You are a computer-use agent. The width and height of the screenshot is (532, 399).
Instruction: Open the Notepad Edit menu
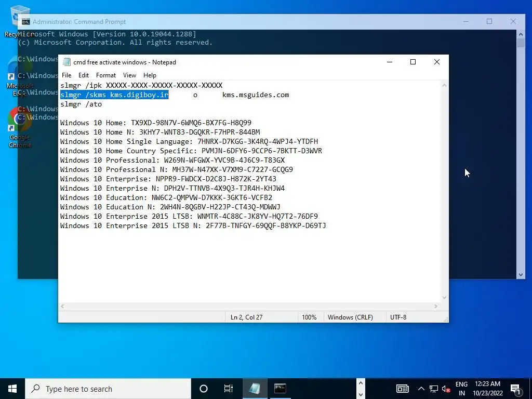84,75
